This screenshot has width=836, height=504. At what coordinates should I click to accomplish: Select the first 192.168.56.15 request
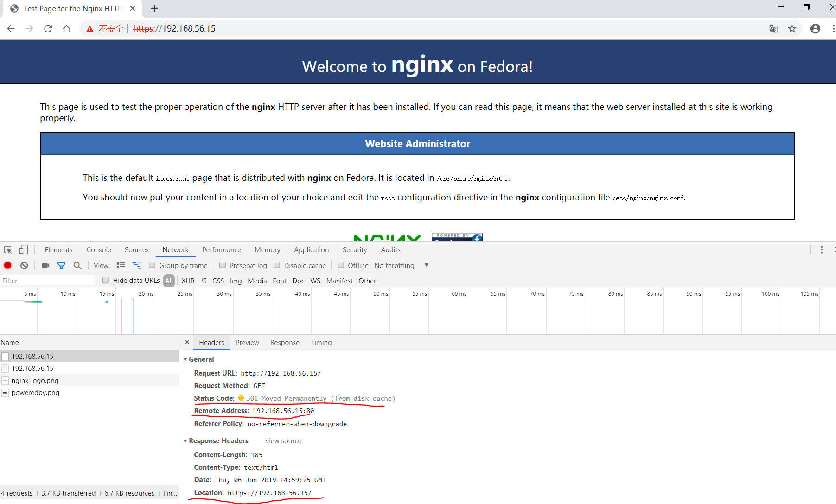(x=89, y=356)
